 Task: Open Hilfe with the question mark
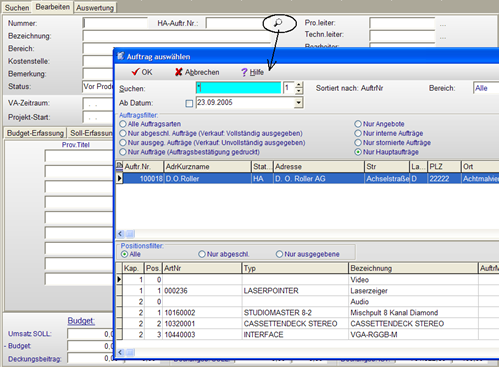pos(252,72)
